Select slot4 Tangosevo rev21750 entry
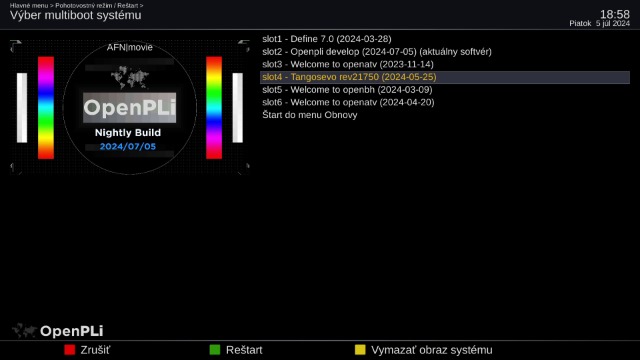Screen dimensions: 640x360 click(x=445, y=77)
